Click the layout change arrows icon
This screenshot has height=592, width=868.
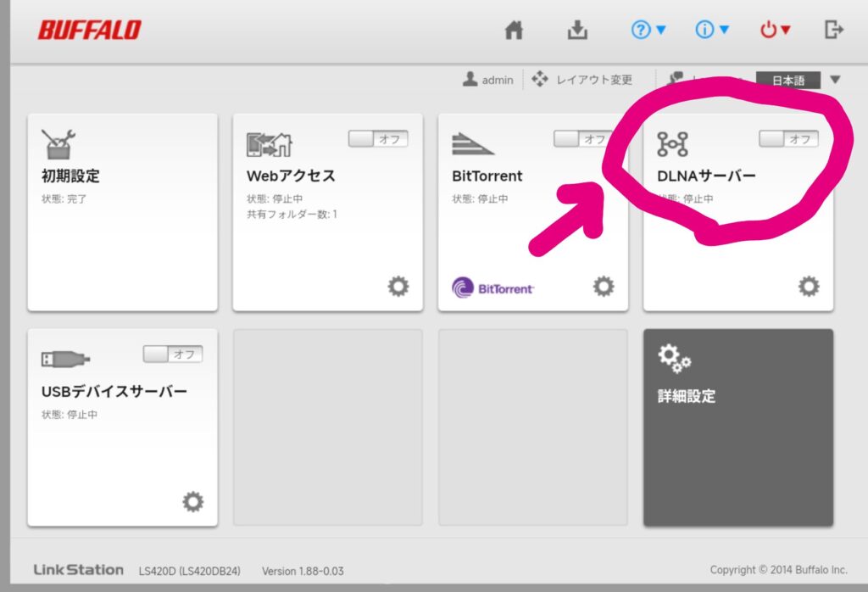click(540, 79)
